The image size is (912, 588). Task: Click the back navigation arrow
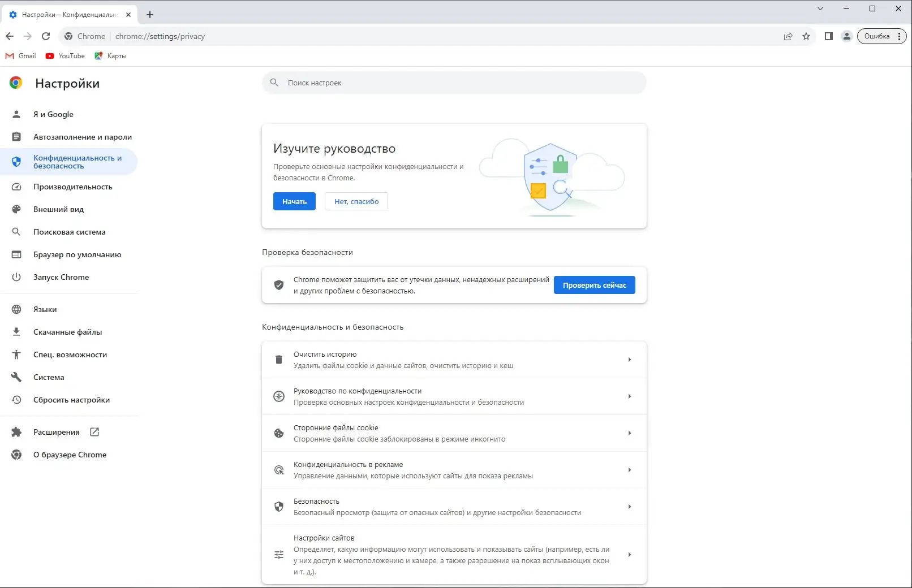(x=10, y=36)
